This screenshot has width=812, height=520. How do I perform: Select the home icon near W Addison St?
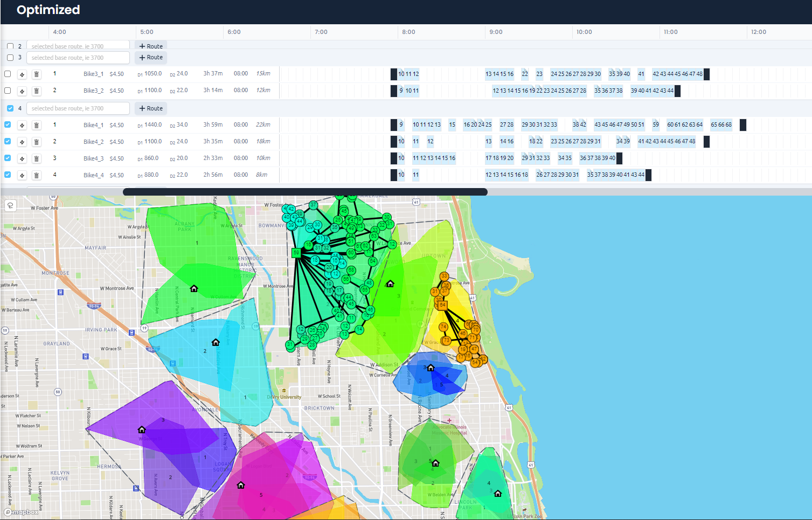tap(431, 368)
